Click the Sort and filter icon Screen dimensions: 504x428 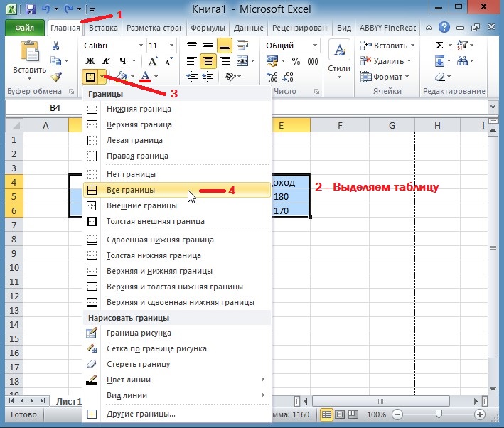click(x=462, y=46)
